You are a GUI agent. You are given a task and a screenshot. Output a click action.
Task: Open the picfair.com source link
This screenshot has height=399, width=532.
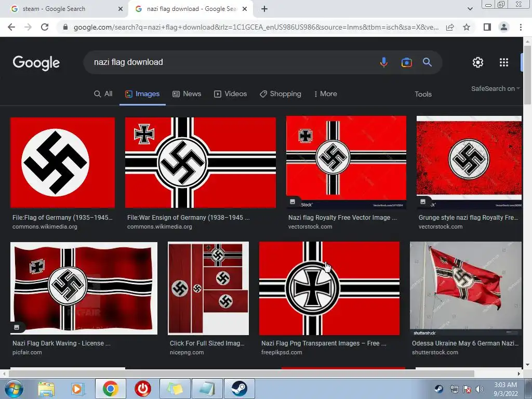[x=27, y=352]
